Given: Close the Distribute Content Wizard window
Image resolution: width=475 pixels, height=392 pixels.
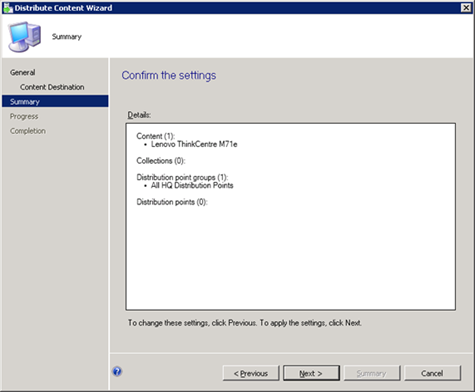Looking at the screenshot, I should pyautogui.click(x=466, y=8).
